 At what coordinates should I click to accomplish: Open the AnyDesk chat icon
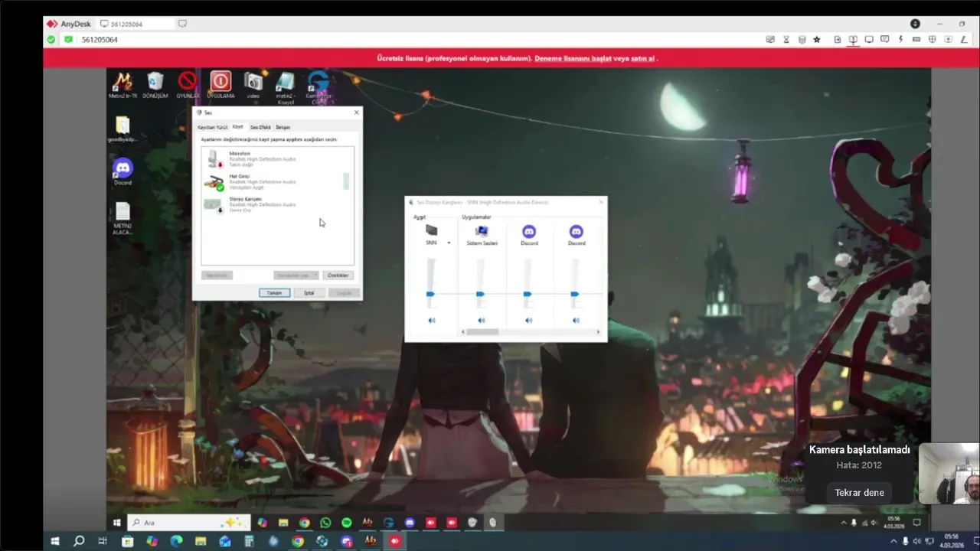(884, 39)
